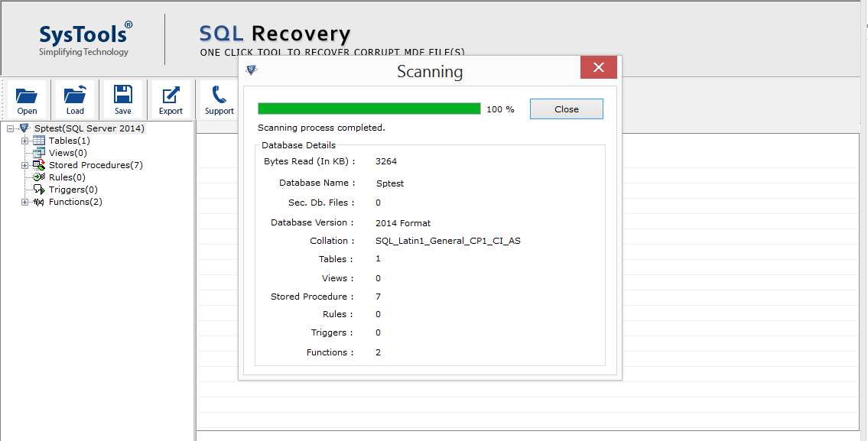This screenshot has width=868, height=441.
Task: Click the Sptest database root icon
Action: click(x=24, y=128)
